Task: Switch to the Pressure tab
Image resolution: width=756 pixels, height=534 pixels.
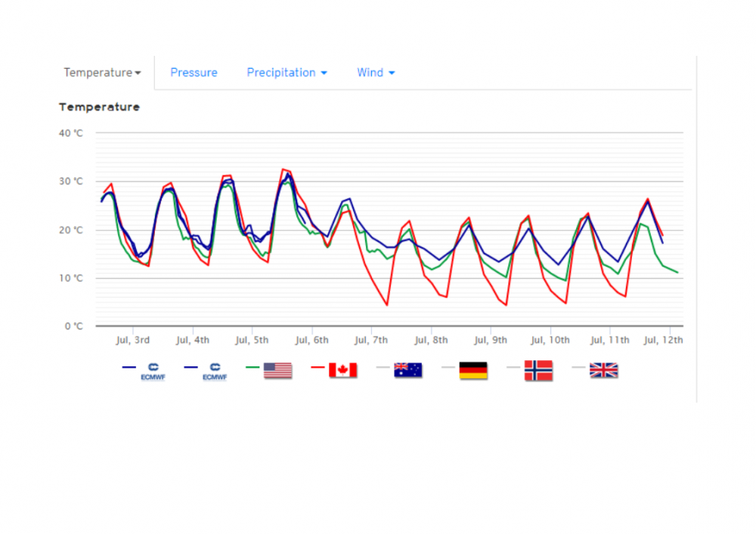Action: point(194,73)
